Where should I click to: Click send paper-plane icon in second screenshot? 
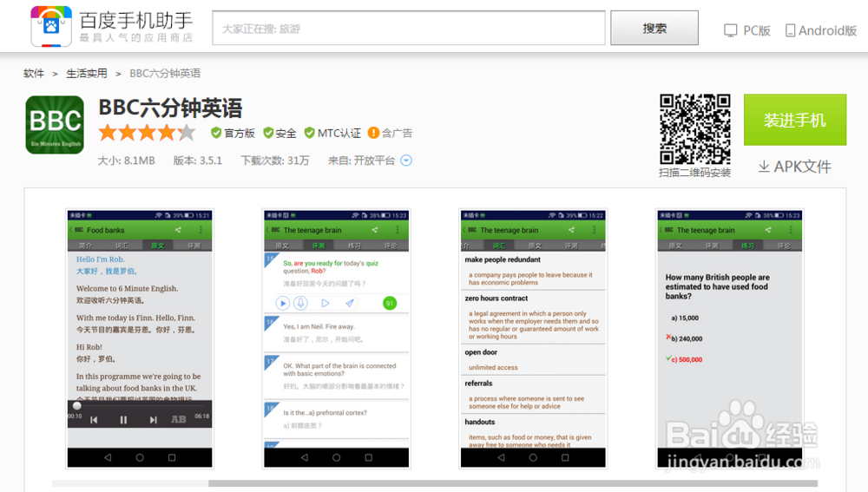pos(350,304)
